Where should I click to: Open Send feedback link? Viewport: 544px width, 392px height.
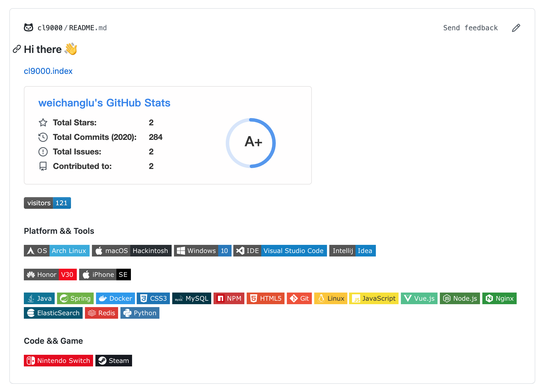click(x=470, y=28)
